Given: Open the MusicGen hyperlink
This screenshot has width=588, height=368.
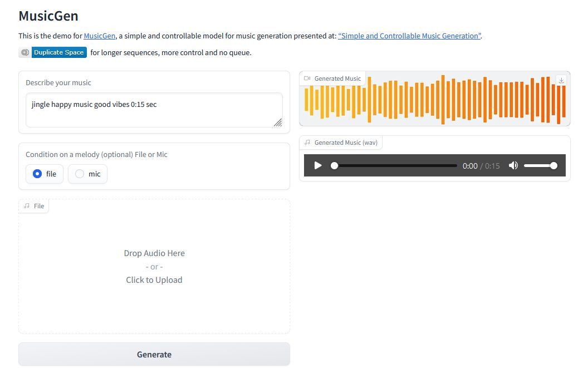Looking at the screenshot, I should (x=99, y=36).
